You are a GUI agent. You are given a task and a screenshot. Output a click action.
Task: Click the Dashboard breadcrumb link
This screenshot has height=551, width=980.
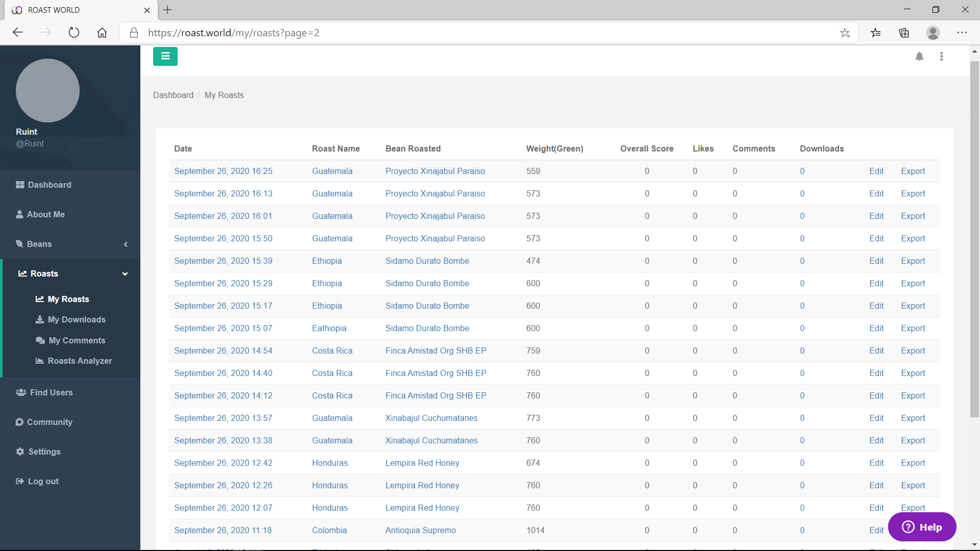pos(173,95)
